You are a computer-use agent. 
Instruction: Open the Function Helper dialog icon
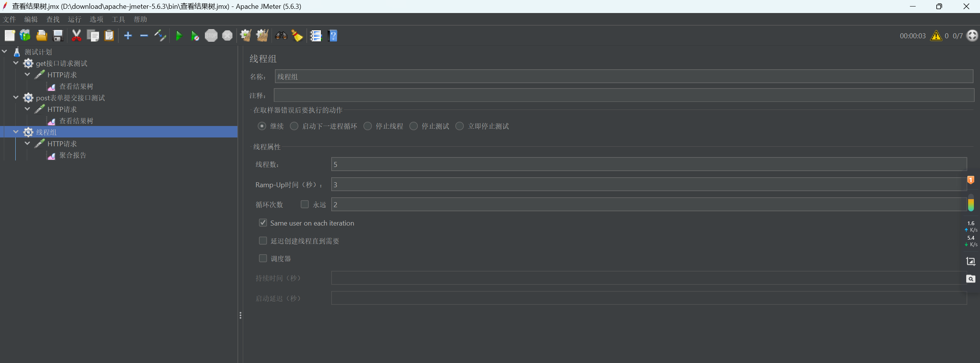pos(316,36)
